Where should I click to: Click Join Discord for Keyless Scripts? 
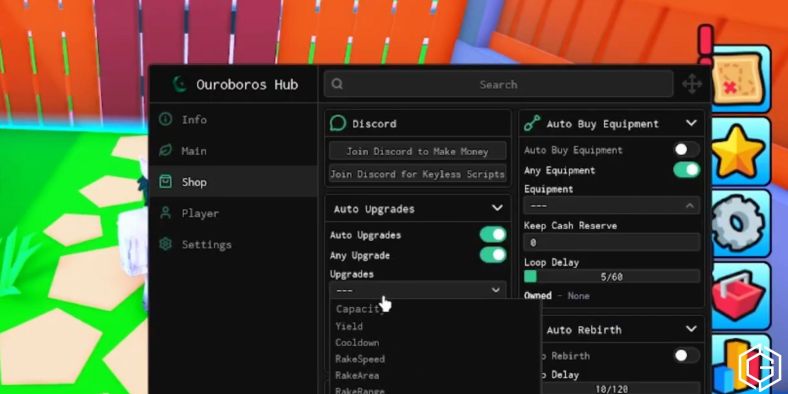[418, 174]
